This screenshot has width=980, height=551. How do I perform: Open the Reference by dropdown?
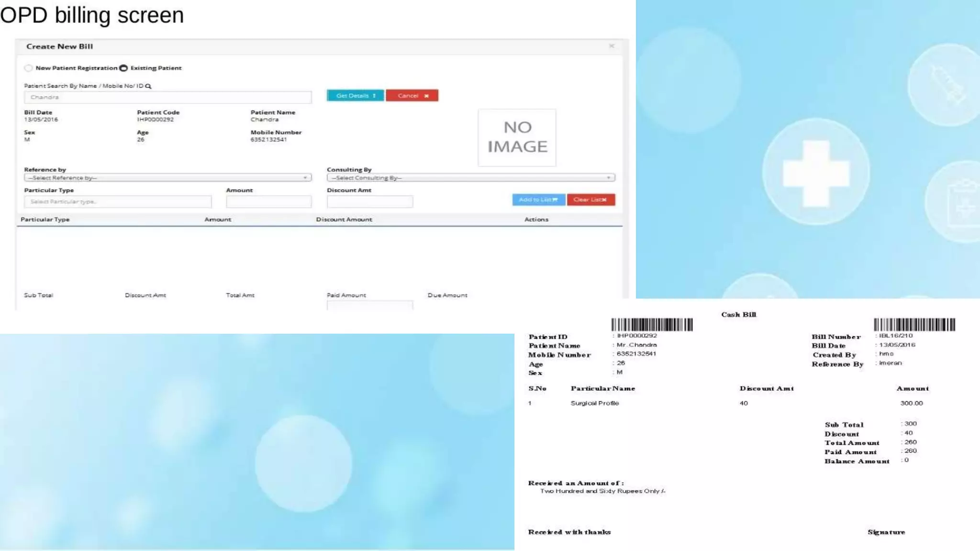click(167, 178)
